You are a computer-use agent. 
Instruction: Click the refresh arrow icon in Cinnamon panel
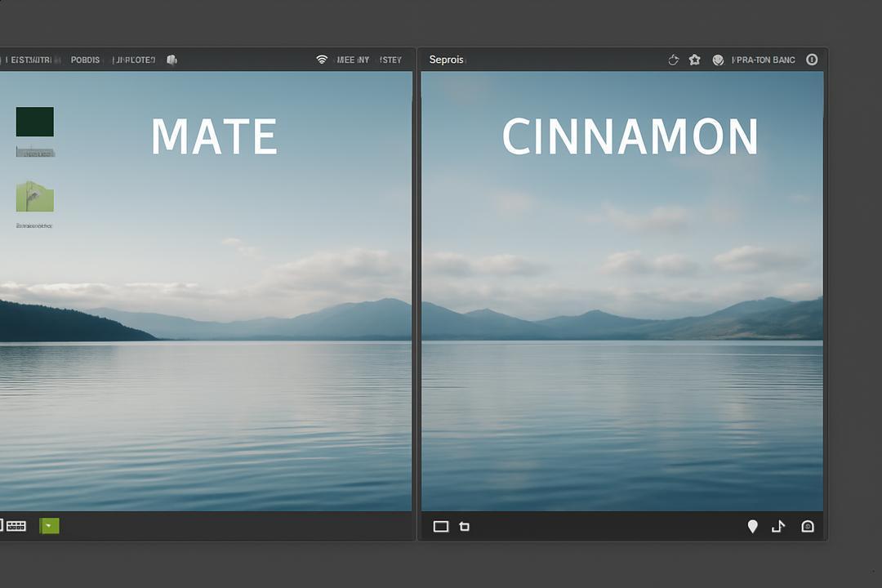point(673,60)
